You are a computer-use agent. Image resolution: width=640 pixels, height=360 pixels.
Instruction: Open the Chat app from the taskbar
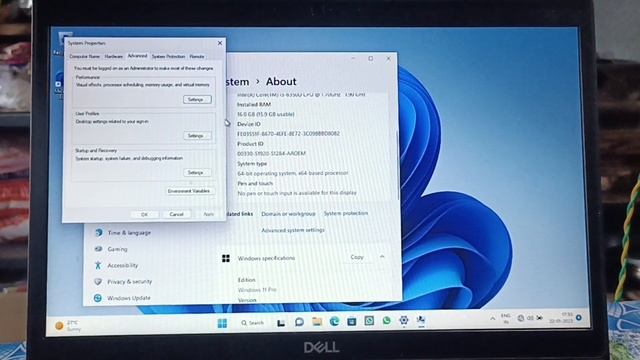(x=299, y=322)
